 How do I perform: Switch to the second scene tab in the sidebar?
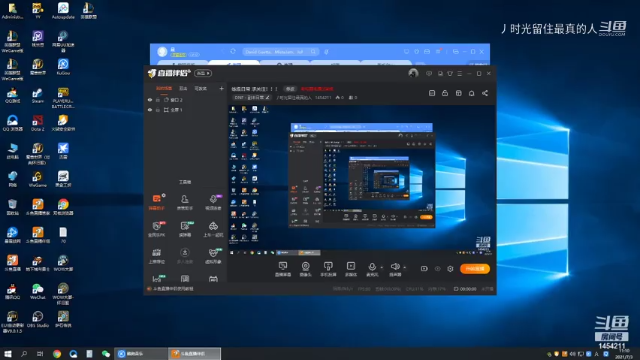pos(183,88)
